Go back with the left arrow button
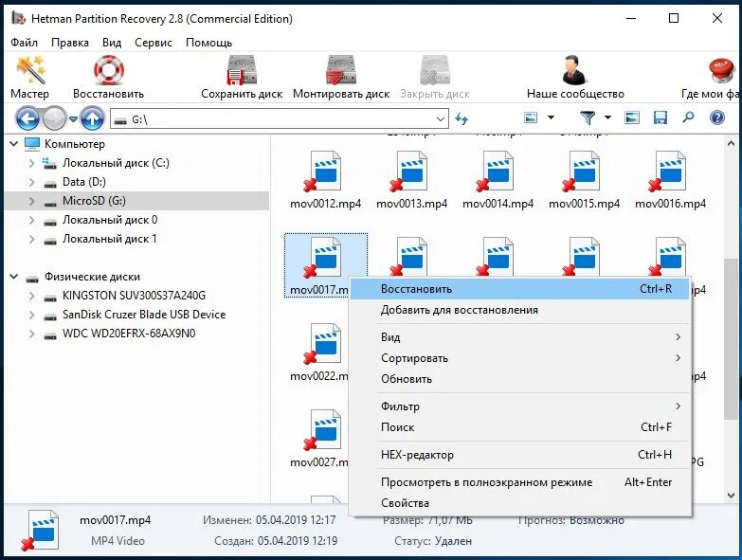 tap(27, 118)
